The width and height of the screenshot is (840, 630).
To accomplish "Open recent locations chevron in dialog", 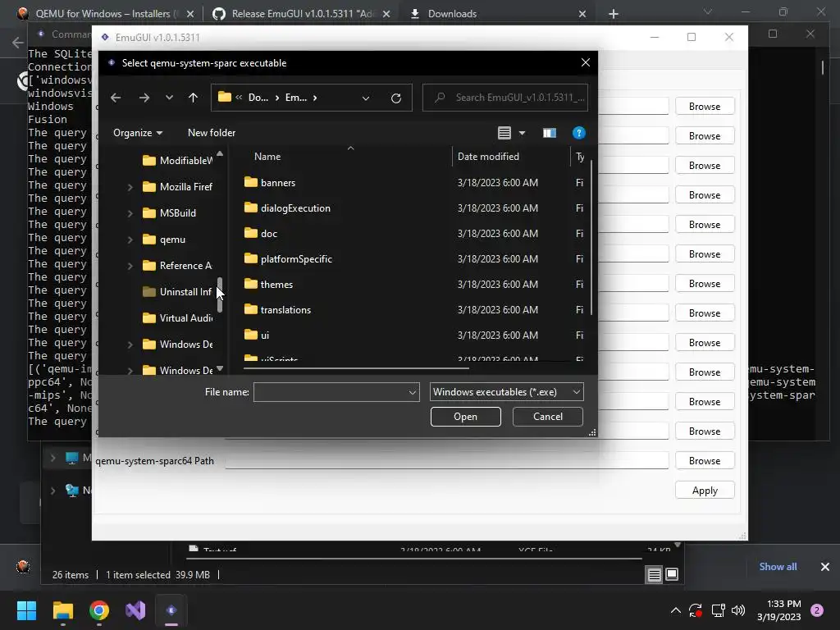I will [x=169, y=98].
